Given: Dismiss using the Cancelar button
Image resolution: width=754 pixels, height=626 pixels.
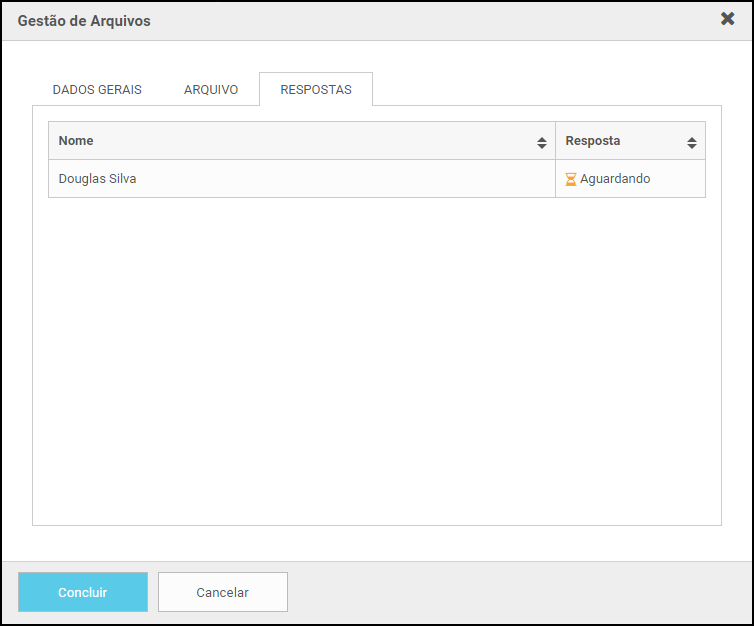Looking at the screenshot, I should 223,592.
